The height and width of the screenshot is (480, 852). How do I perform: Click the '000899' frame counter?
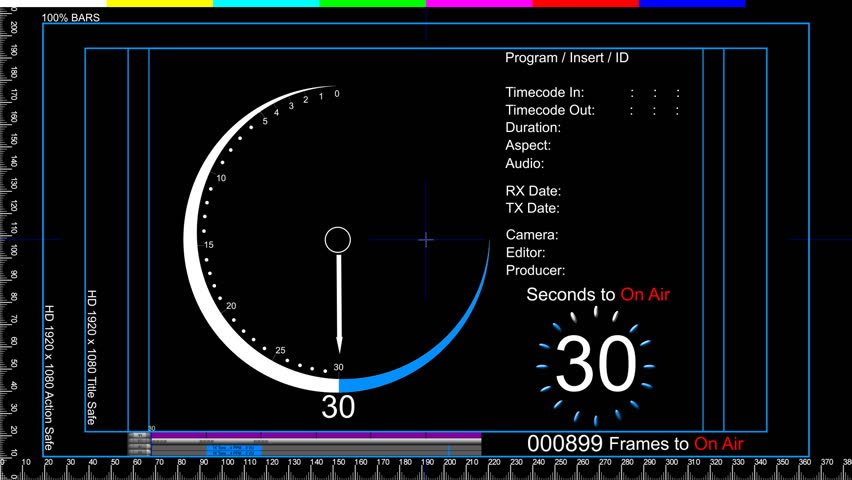click(x=565, y=444)
